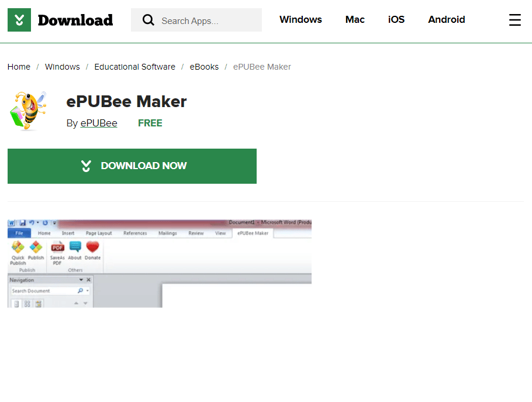Click the DOWNLOAD NOW button
The width and height of the screenshot is (532, 402).
tap(132, 166)
